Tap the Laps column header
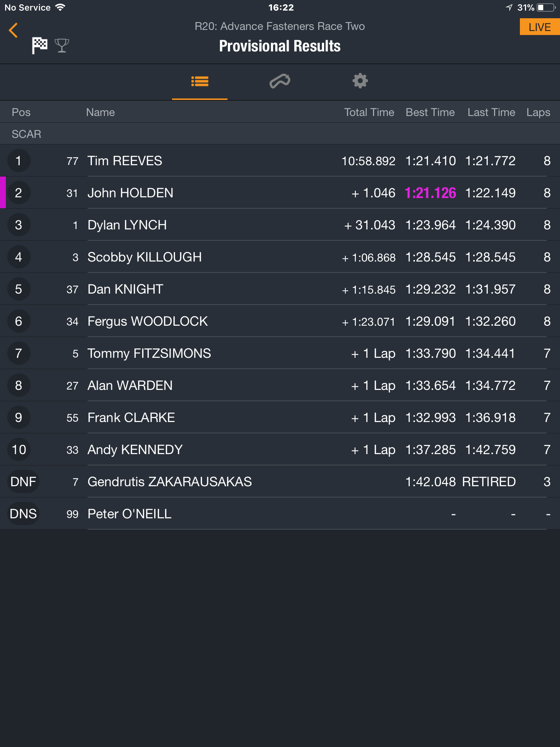 [538, 112]
